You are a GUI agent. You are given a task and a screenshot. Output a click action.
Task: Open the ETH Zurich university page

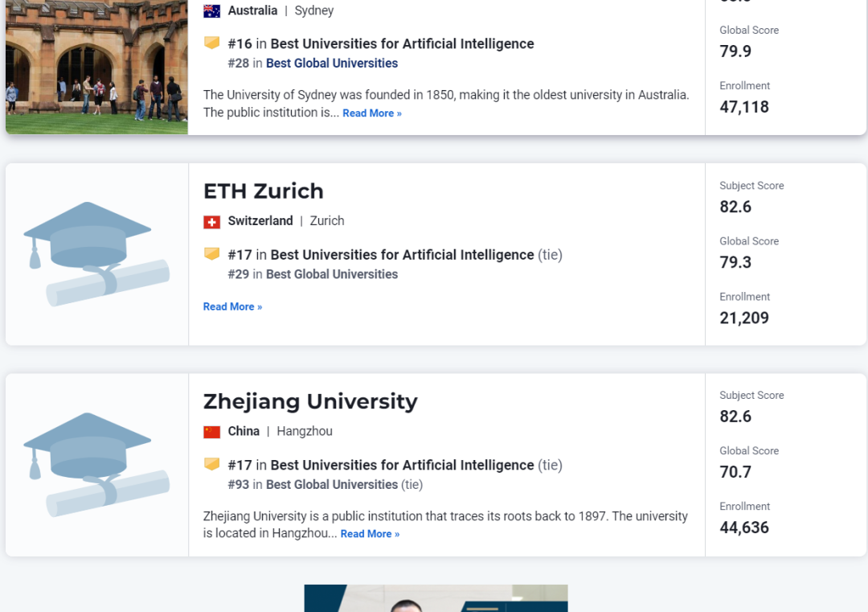[264, 191]
